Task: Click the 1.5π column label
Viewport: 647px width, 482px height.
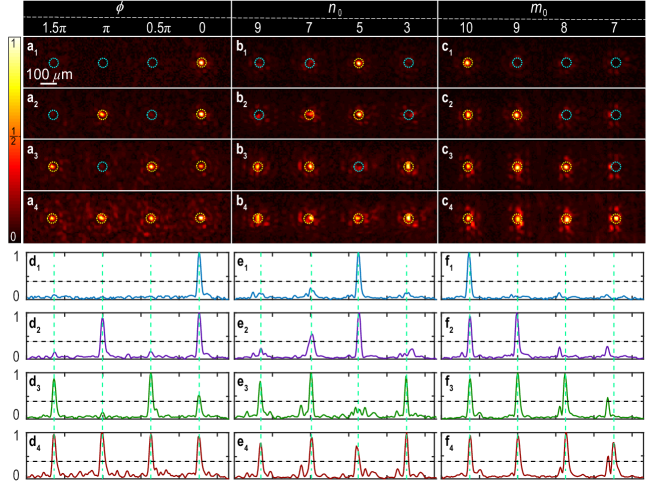Action: click(x=54, y=28)
